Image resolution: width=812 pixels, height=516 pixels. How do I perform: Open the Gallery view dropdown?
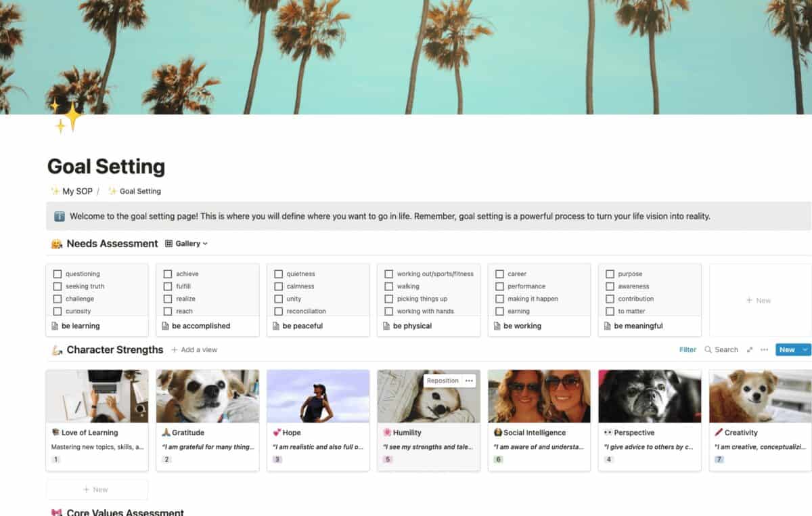[x=187, y=244]
